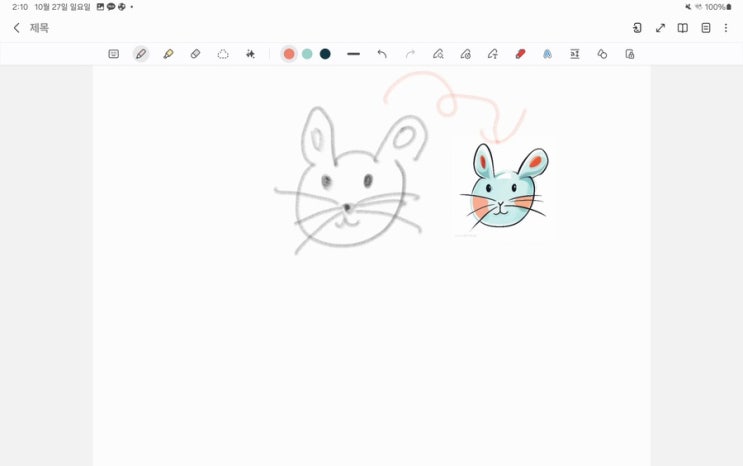Open the import page icon at top right

click(x=637, y=28)
